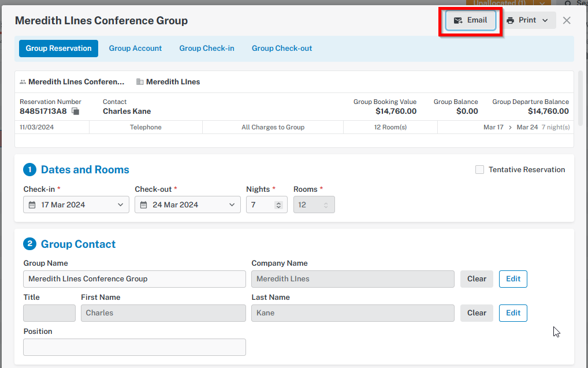Click the Email envelope button

470,20
